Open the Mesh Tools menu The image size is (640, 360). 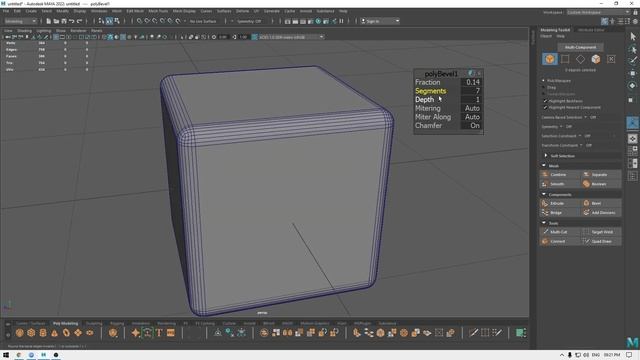[158, 11]
